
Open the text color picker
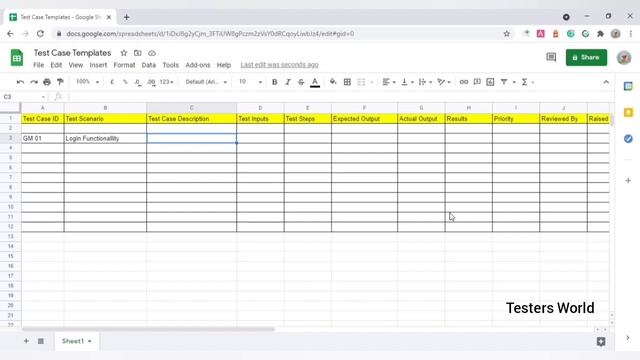pyautogui.click(x=315, y=82)
